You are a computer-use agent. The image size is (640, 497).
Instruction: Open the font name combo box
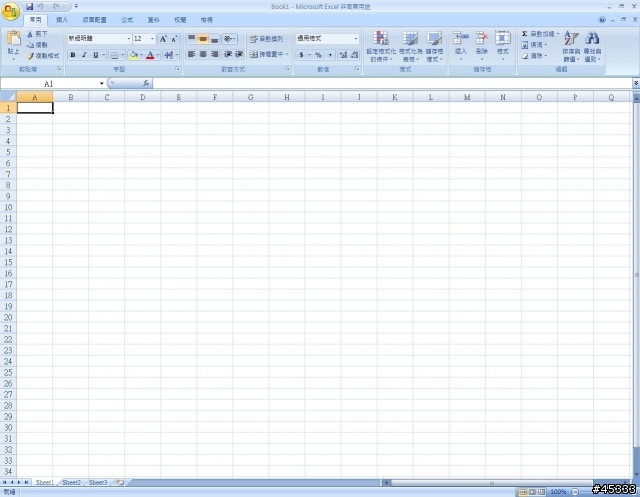click(x=99, y=38)
